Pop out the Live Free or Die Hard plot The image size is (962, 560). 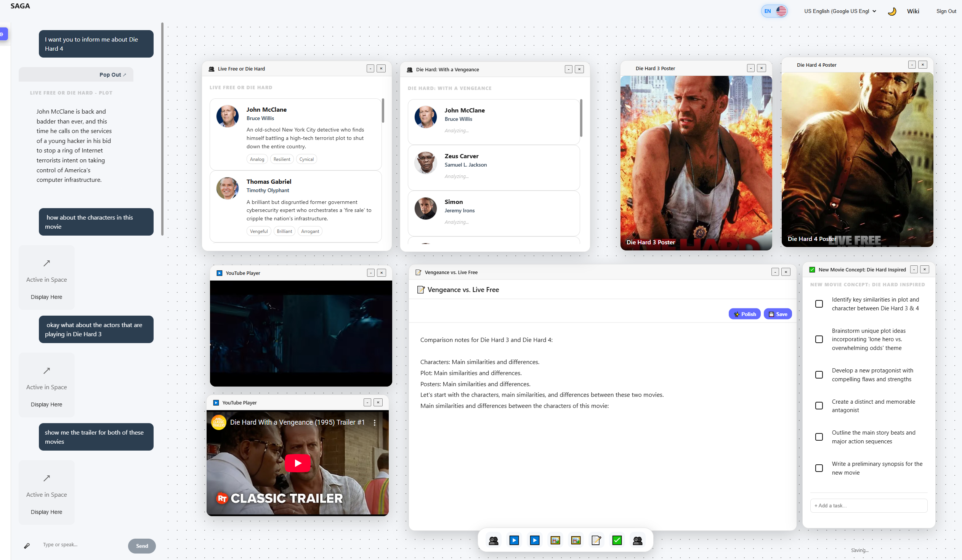pos(112,74)
